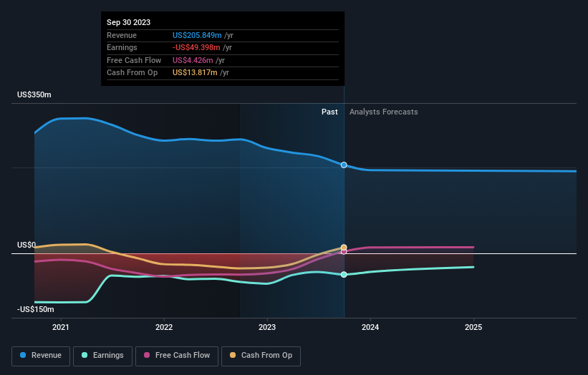Click the US$4.426m free cash flow value

pos(193,60)
